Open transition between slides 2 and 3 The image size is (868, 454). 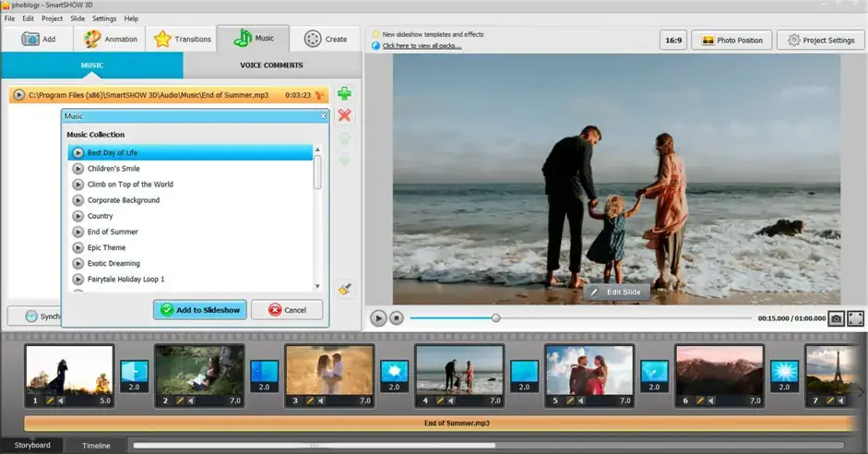[264, 376]
